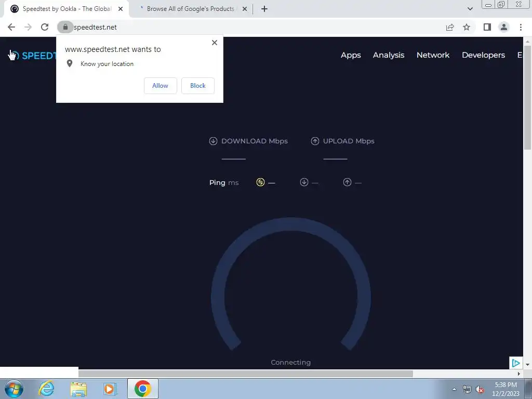Open a new tab with the plus button
The height and width of the screenshot is (399, 532).
click(264, 9)
